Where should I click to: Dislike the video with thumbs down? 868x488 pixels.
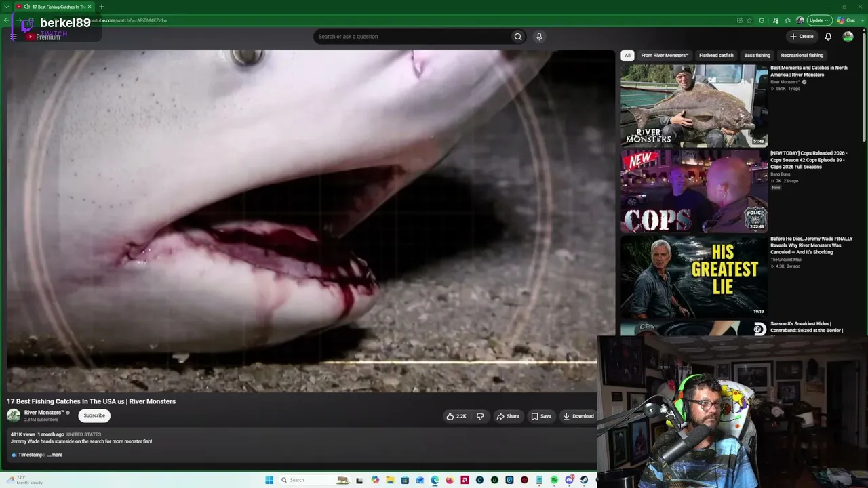point(480,416)
